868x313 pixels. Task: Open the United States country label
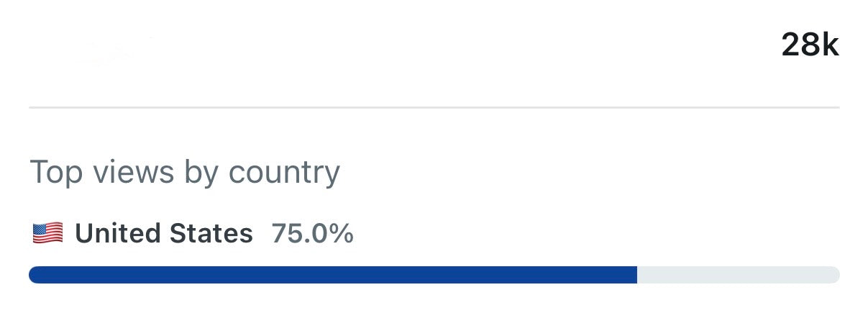pyautogui.click(x=164, y=233)
